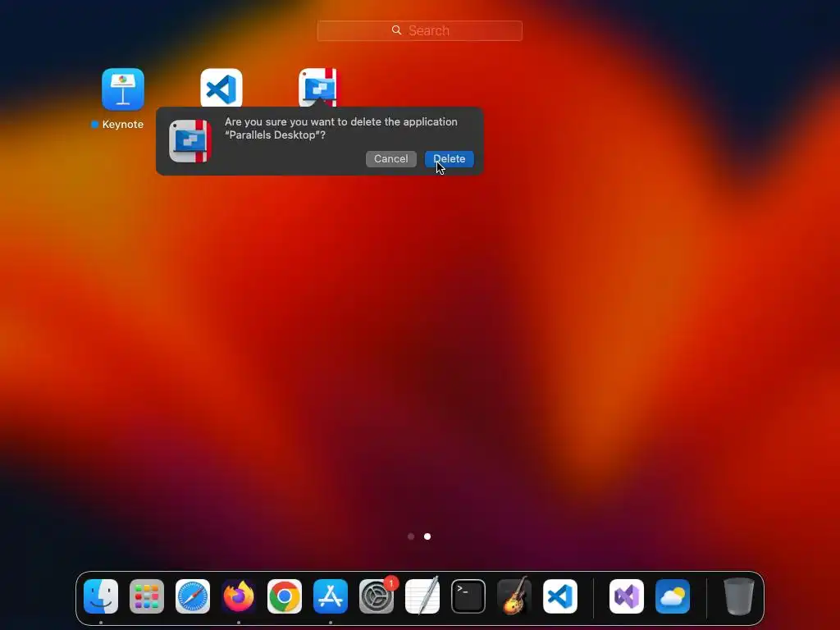The width and height of the screenshot is (840, 630).
Task: Open the App Store from the Dock
Action: tap(331, 596)
